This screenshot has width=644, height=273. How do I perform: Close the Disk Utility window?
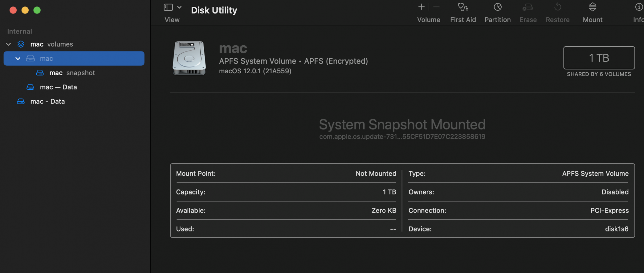pyautogui.click(x=13, y=10)
